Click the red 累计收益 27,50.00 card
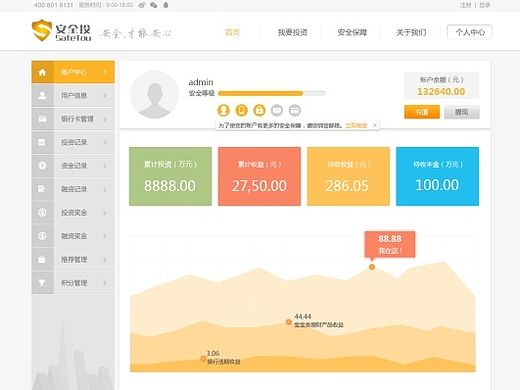The image size is (520, 390). pos(259,176)
